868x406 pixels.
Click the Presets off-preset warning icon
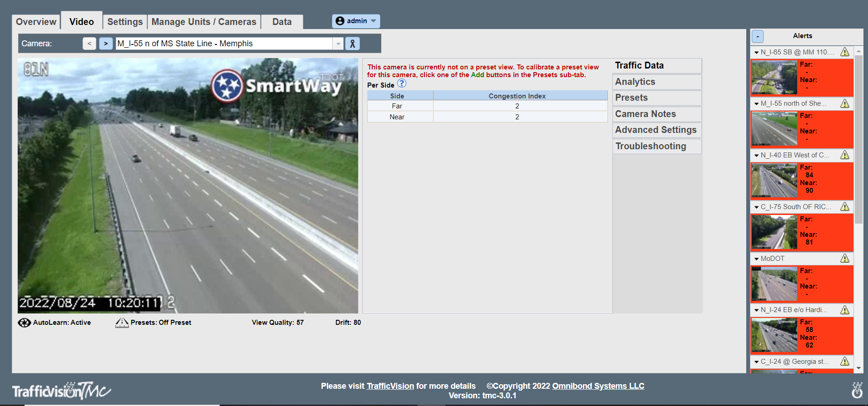pos(122,323)
